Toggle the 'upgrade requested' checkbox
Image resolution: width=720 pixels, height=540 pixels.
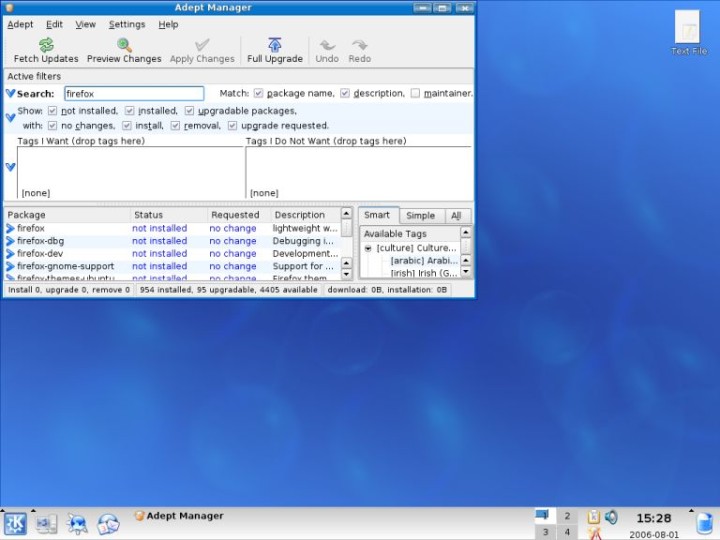pos(232,125)
